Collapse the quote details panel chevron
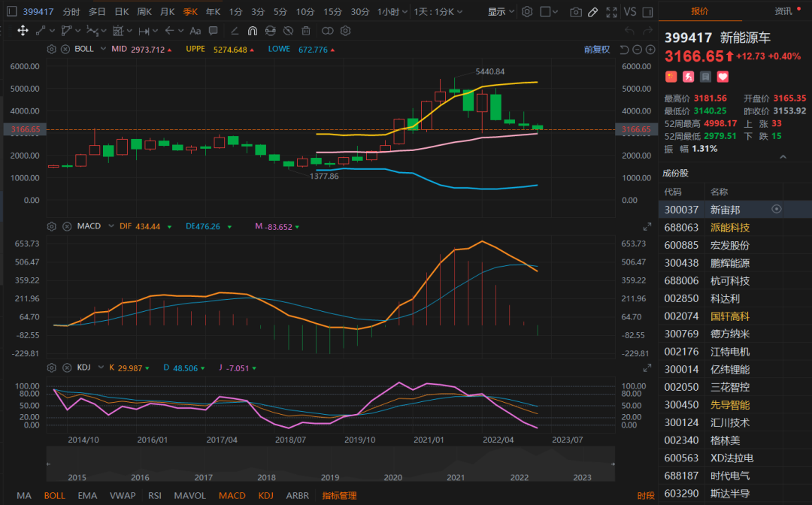Screen dimensions: 812x505 783,157
